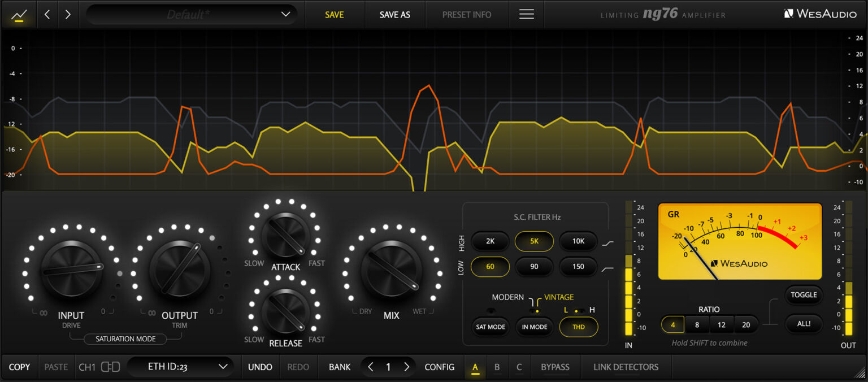Image resolution: width=868 pixels, height=382 pixels.
Task: Select low-pass curve icon beside 150
Action: [608, 270]
